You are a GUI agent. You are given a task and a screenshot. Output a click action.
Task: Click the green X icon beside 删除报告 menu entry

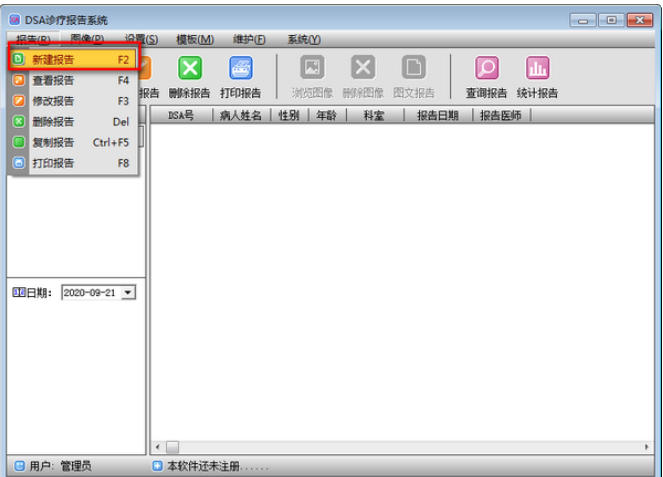pos(19,121)
